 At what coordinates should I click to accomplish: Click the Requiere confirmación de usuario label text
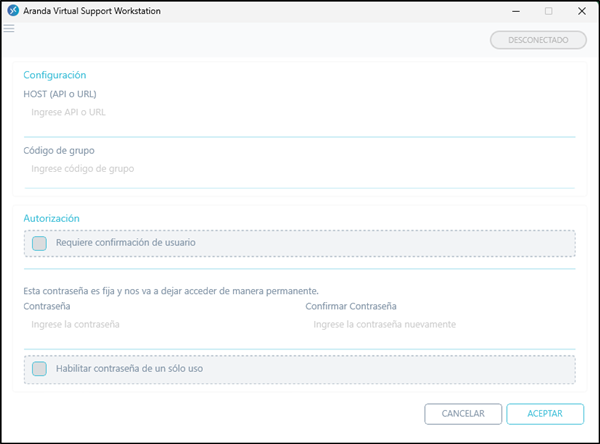coord(126,243)
